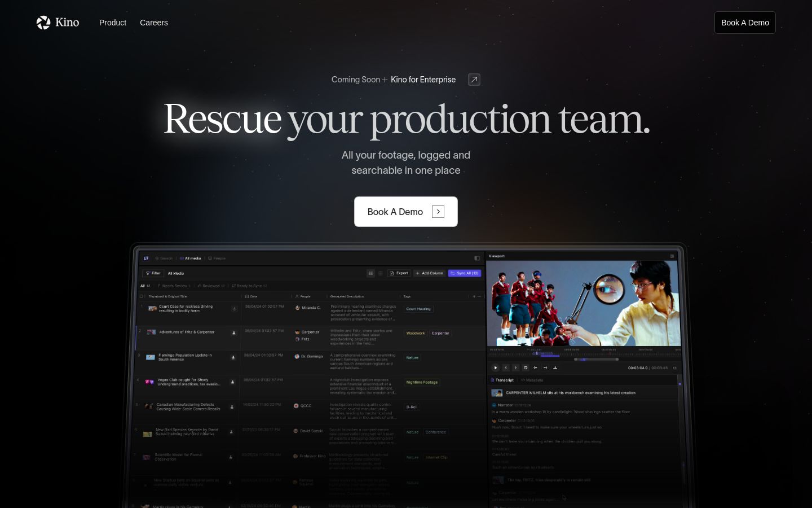This screenshot has height=508, width=812.
Task: Click the plus icon in the table header
Action: pos(474,296)
